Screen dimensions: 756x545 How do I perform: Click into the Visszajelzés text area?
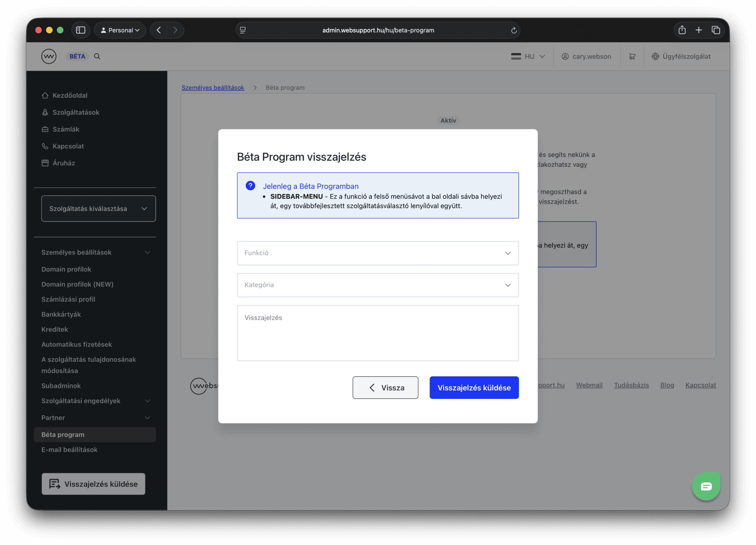pos(378,333)
